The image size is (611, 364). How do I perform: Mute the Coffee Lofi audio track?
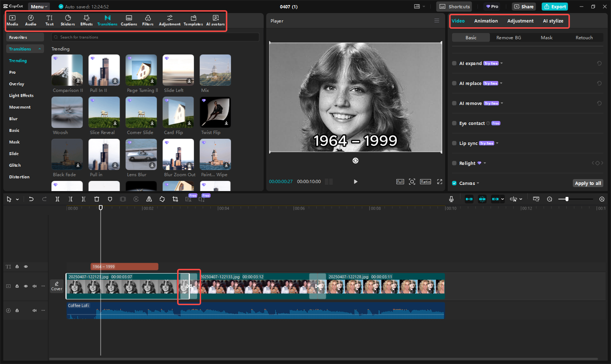[x=34, y=311]
